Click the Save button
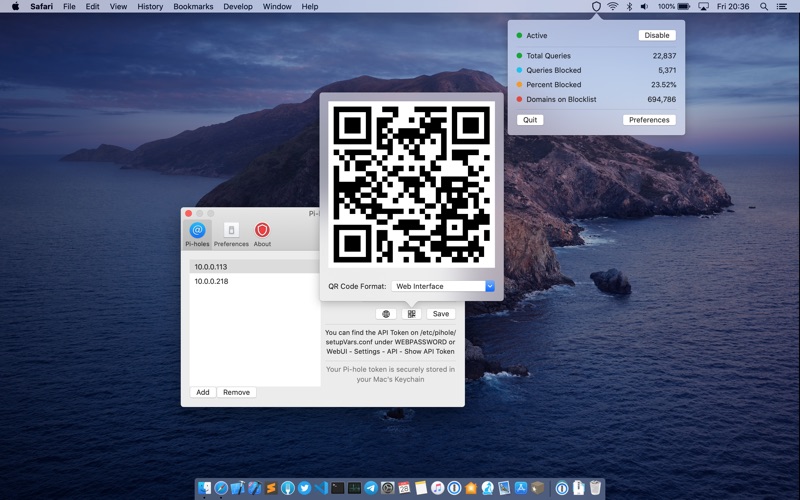The height and width of the screenshot is (500, 800). coord(441,314)
